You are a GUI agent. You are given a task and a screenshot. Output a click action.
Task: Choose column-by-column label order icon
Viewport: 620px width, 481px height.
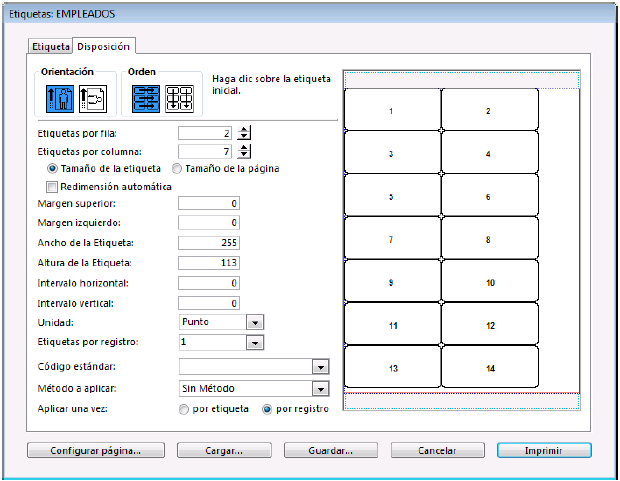(178, 97)
